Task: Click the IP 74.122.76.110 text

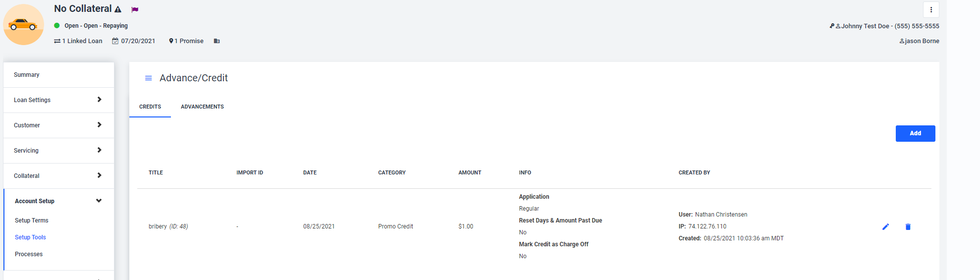Action: pyautogui.click(x=703, y=226)
